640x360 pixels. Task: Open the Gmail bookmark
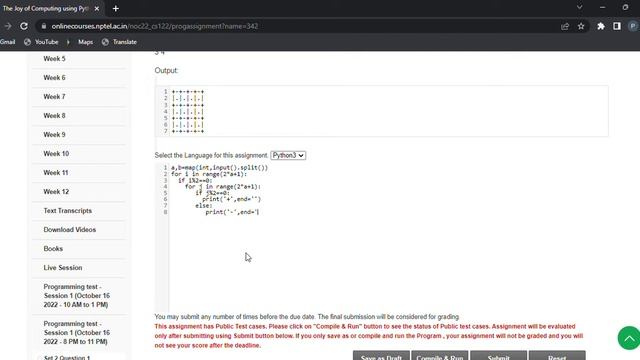pos(7,42)
